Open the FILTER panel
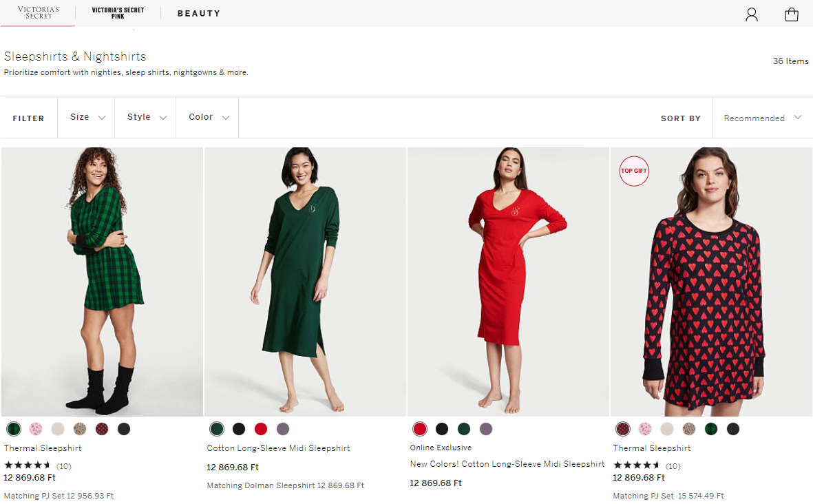Viewport: 813px width, 504px height. (x=28, y=118)
